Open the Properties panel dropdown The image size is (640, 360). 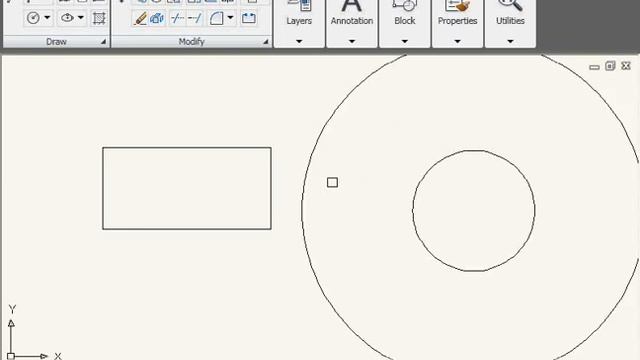457,41
